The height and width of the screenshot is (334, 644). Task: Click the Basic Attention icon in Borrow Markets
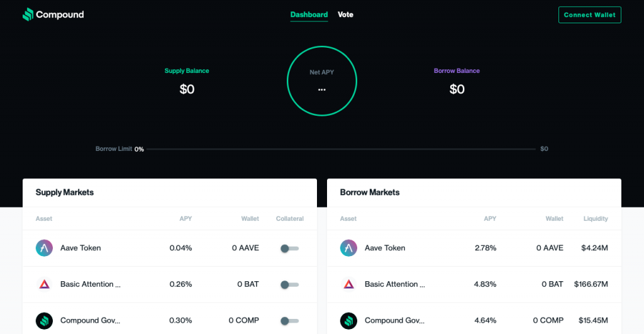pos(348,284)
